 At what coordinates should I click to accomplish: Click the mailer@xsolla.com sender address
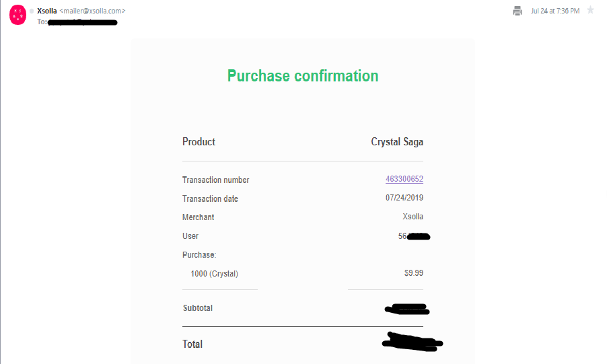click(x=92, y=11)
